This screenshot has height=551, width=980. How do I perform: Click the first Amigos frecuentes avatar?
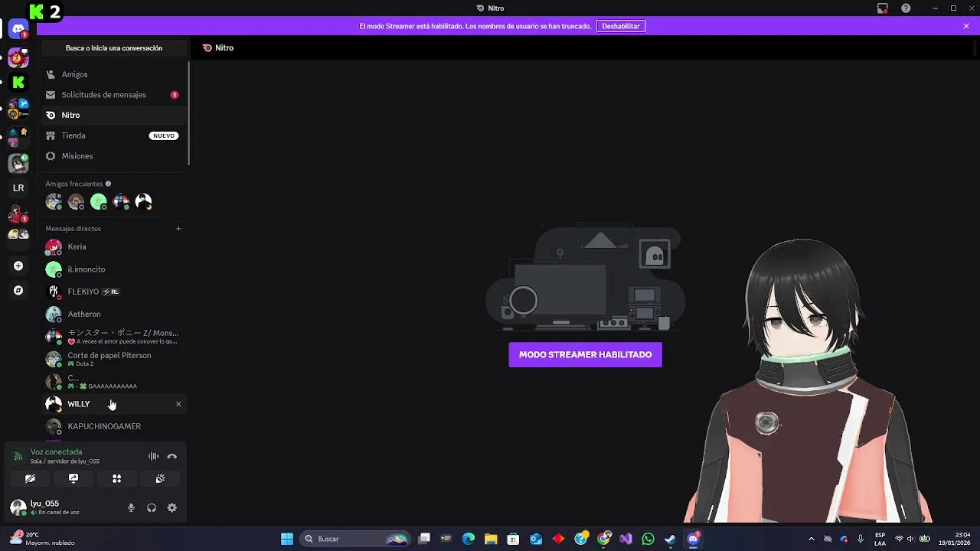click(54, 201)
